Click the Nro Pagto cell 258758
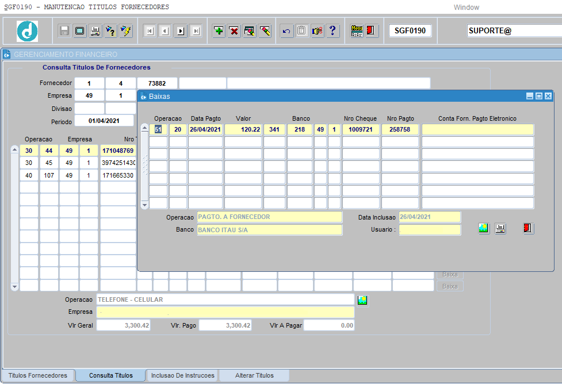This screenshot has width=562, height=392. [400, 129]
